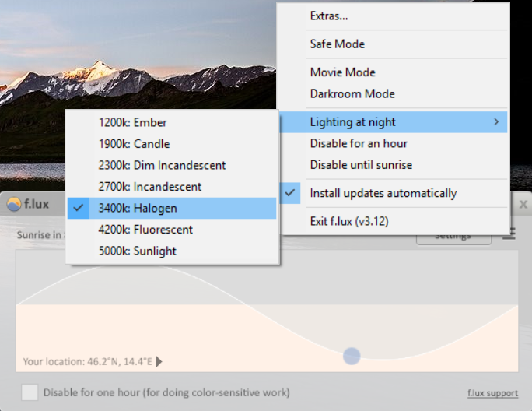Click the f.lux sun logo icon
The height and width of the screenshot is (411, 532).
click(x=14, y=204)
